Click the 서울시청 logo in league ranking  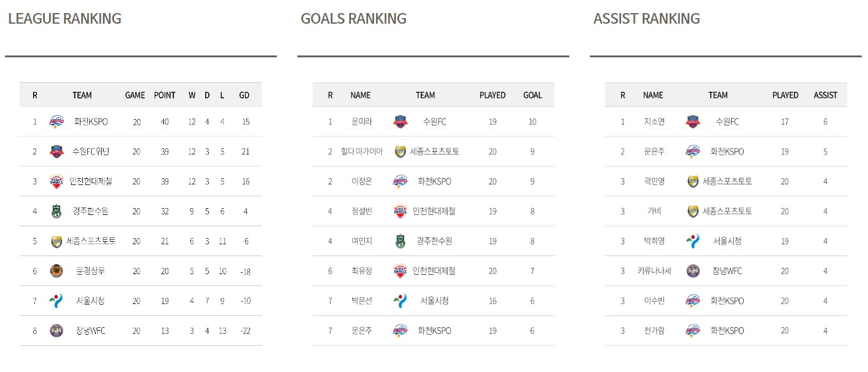[x=57, y=301]
